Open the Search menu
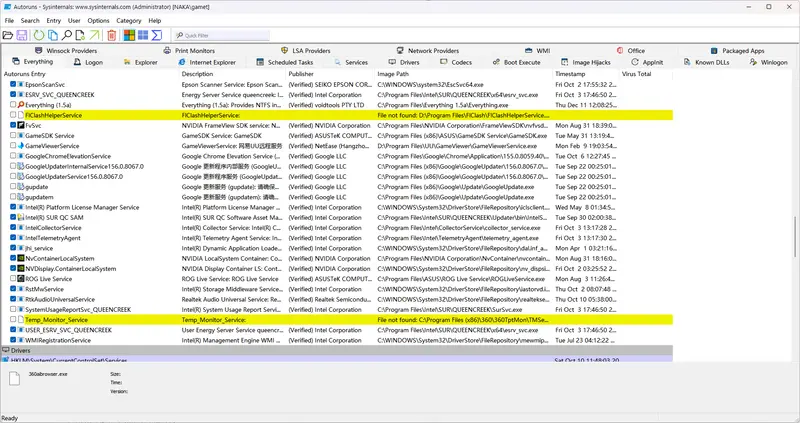The height and width of the screenshot is (423, 800). click(x=30, y=20)
